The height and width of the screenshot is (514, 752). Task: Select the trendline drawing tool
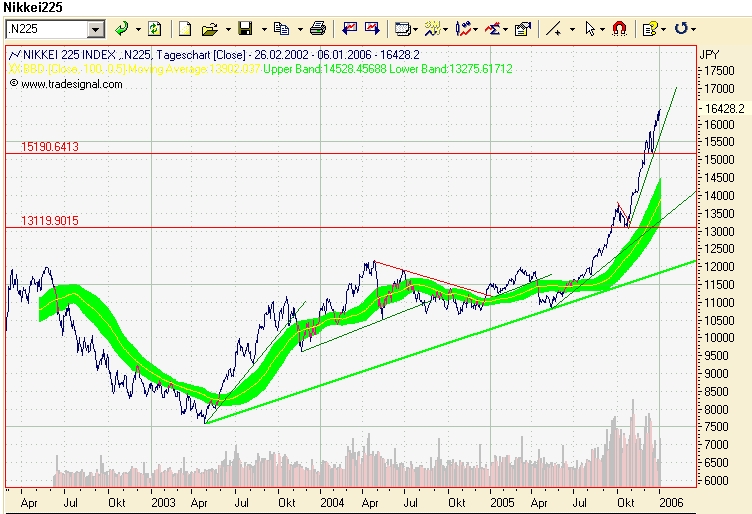pyautogui.click(x=554, y=29)
